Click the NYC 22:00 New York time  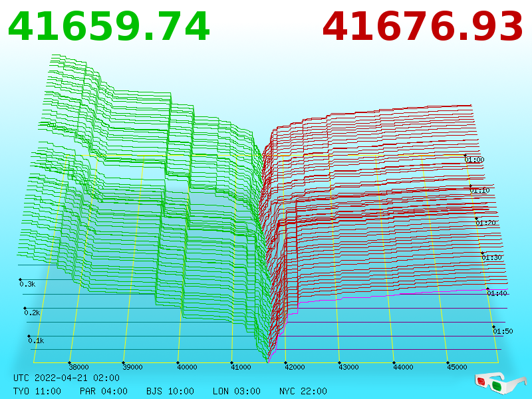point(303,391)
